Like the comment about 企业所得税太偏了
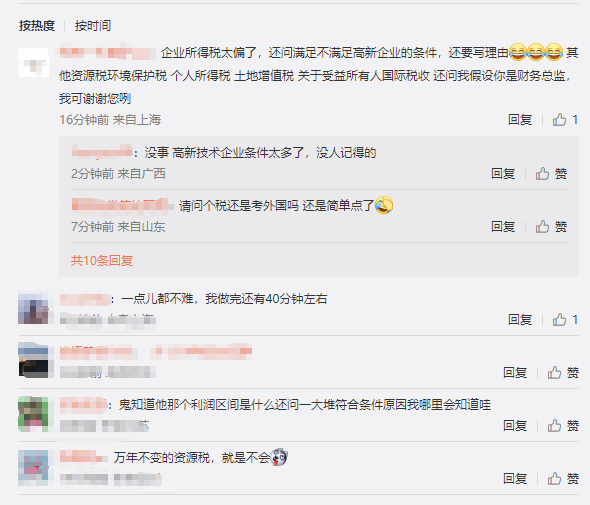The image size is (590, 505). pyautogui.click(x=565, y=120)
